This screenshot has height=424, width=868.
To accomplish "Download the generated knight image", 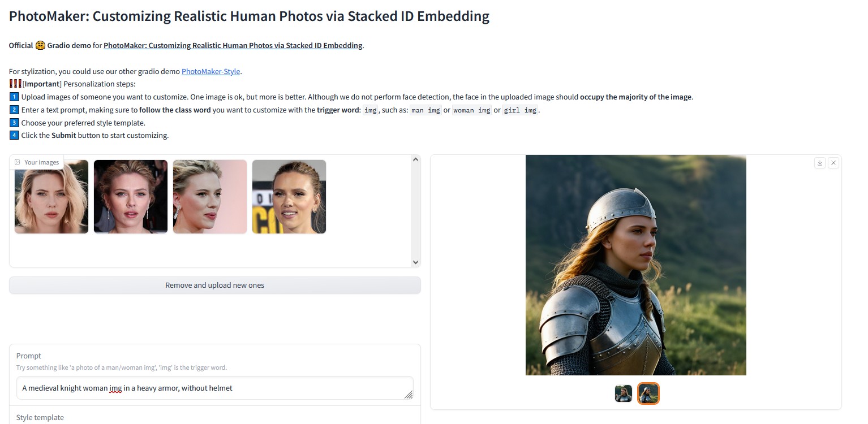I will coord(819,163).
